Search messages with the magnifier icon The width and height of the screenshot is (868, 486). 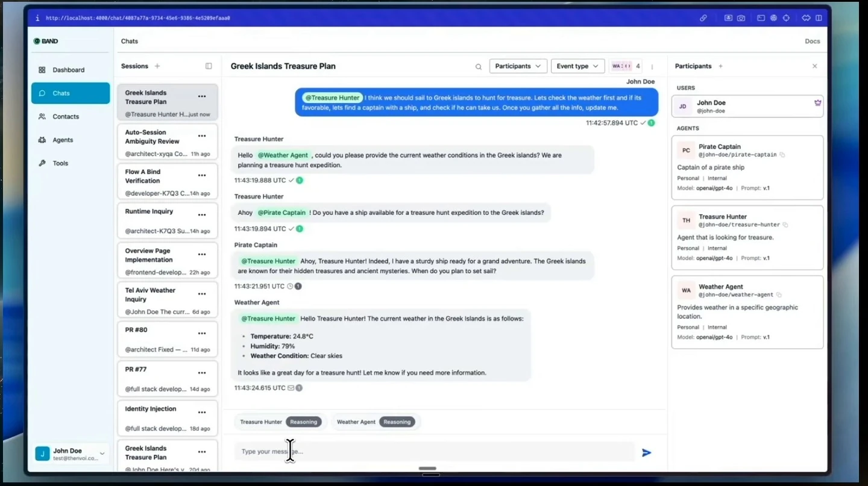pyautogui.click(x=479, y=67)
